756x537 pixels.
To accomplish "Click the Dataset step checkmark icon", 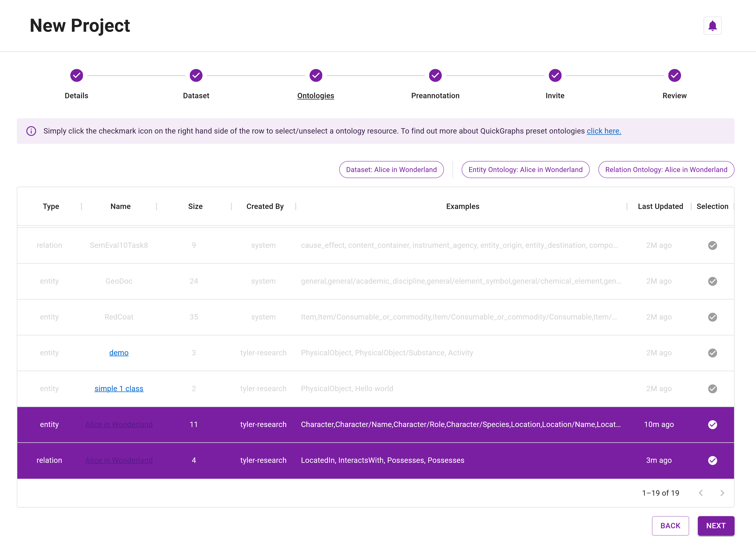I will 196,75.
